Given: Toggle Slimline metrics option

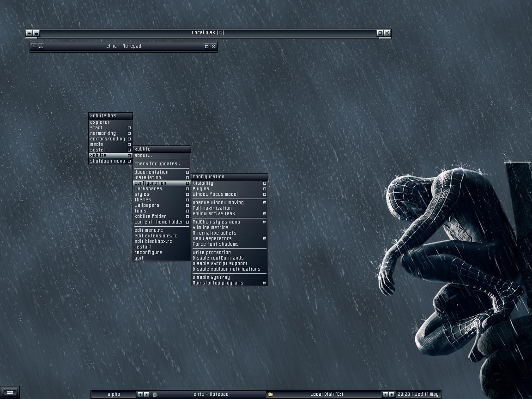Looking at the screenshot, I should pyautogui.click(x=230, y=227).
